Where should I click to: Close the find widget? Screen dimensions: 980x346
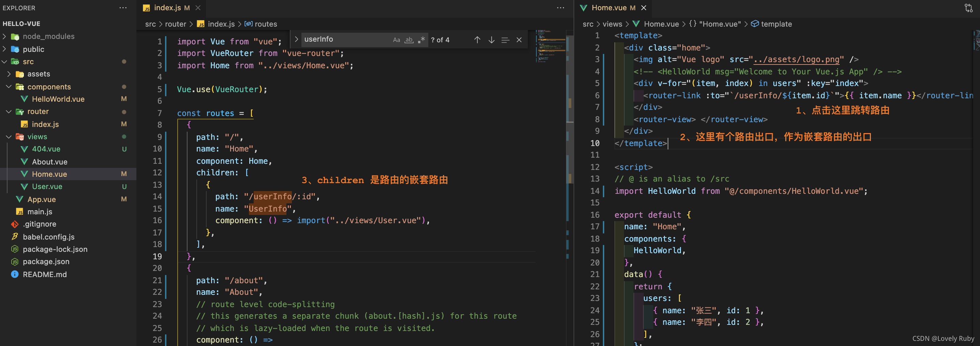point(519,40)
